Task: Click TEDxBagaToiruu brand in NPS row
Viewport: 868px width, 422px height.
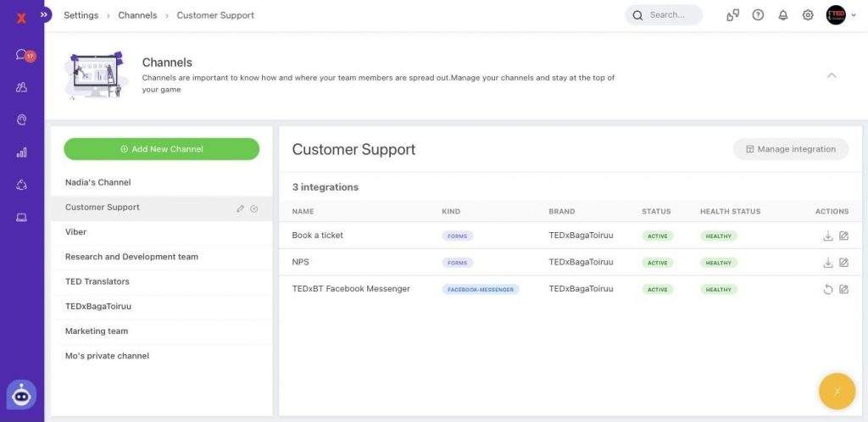Action: pos(581,262)
